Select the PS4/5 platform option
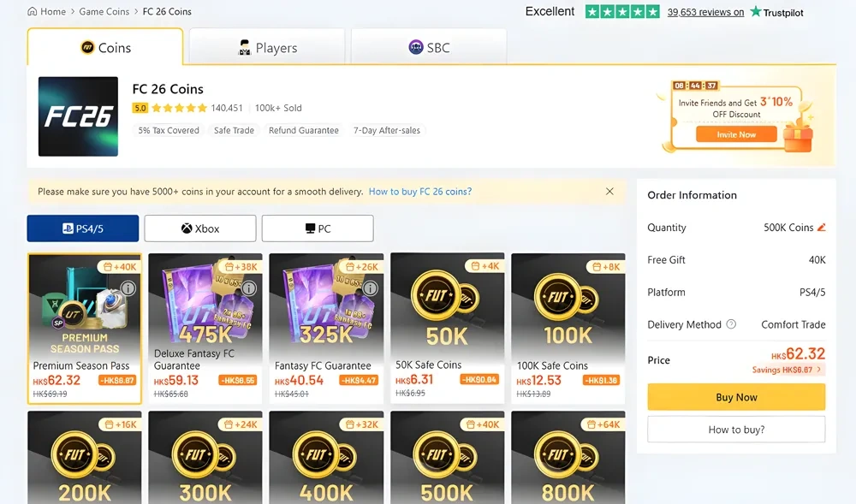This screenshot has width=856, height=504. (83, 228)
